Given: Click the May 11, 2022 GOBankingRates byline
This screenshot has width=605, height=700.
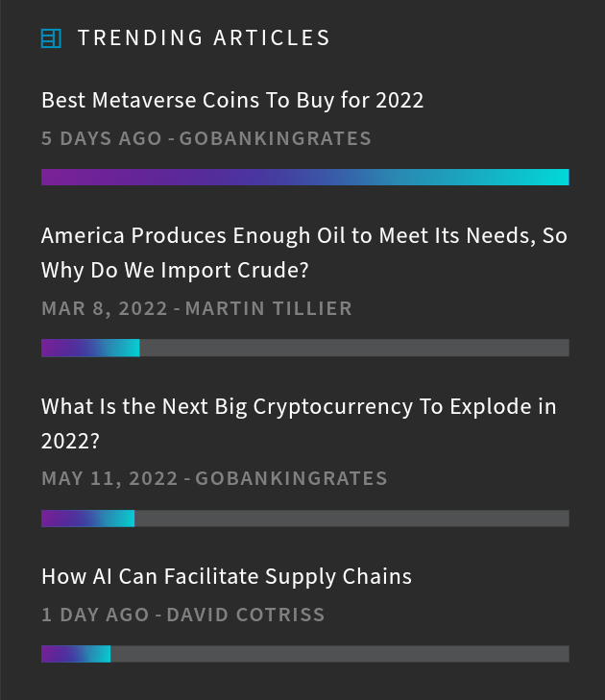Looking at the screenshot, I should [x=214, y=478].
